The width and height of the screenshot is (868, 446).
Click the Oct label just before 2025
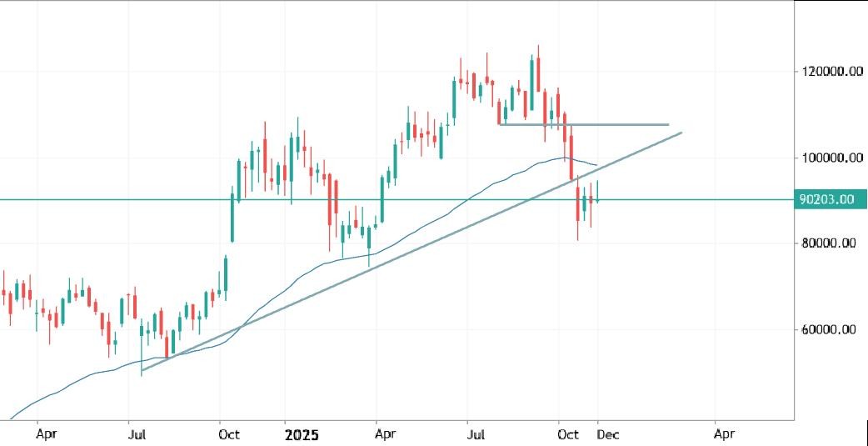[229, 434]
